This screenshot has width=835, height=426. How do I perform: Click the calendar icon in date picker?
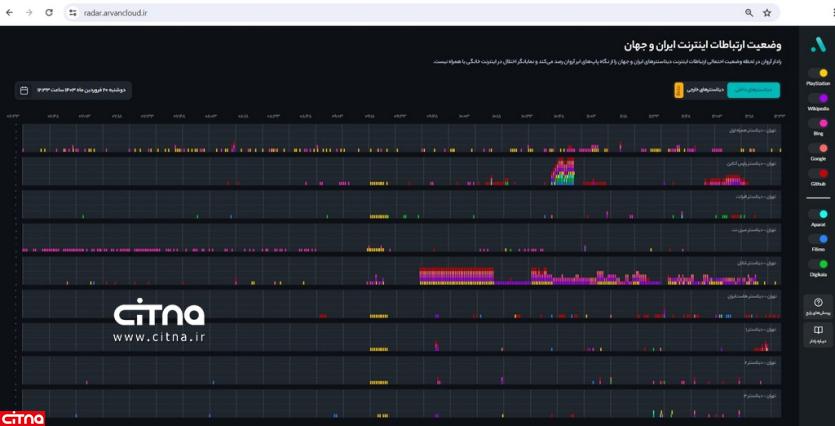24,91
